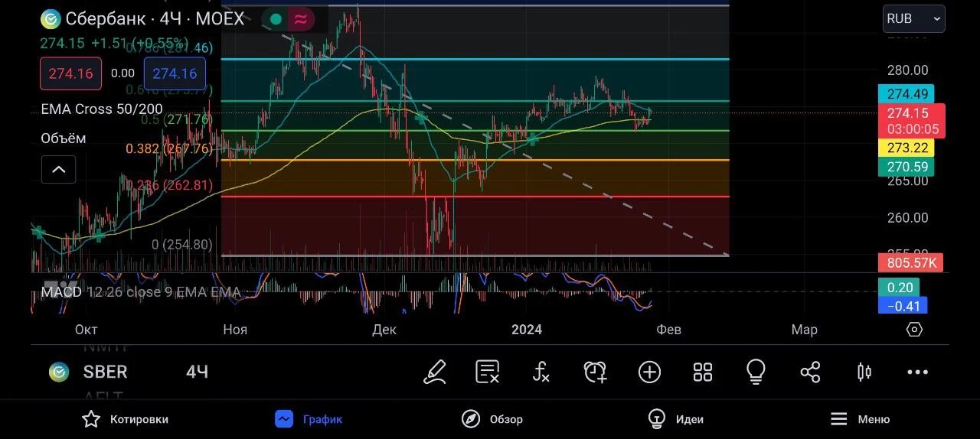Tap the Sberbank logo in the chart header
The width and height of the screenshot is (980, 439).
click(x=51, y=19)
